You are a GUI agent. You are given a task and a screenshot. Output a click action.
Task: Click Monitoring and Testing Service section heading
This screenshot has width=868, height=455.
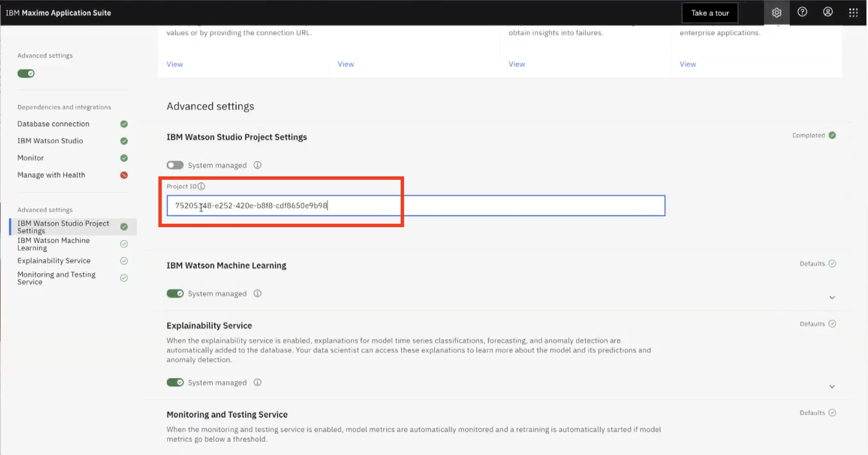click(x=227, y=414)
